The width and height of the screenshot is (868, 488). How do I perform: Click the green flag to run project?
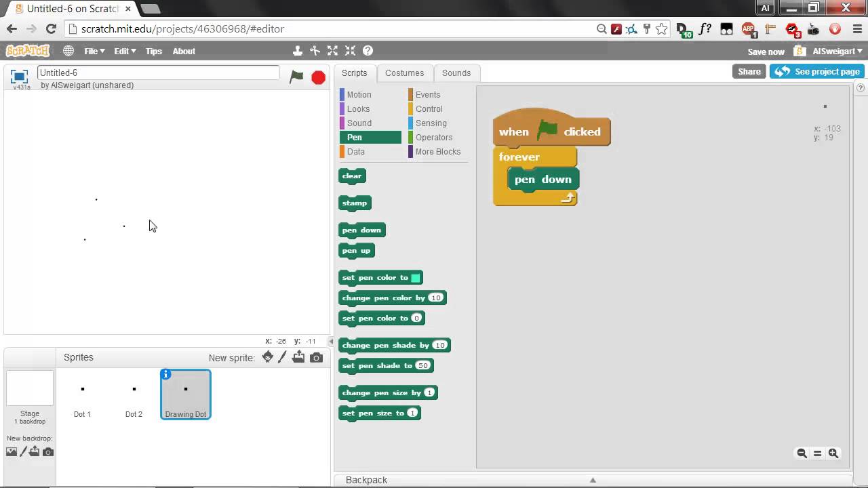[x=296, y=77]
